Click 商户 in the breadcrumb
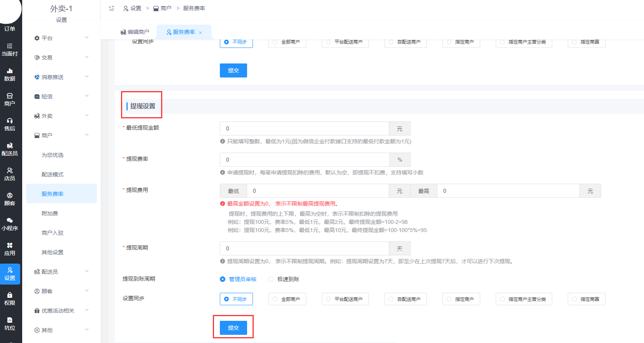This screenshot has height=343, width=644. click(x=162, y=8)
